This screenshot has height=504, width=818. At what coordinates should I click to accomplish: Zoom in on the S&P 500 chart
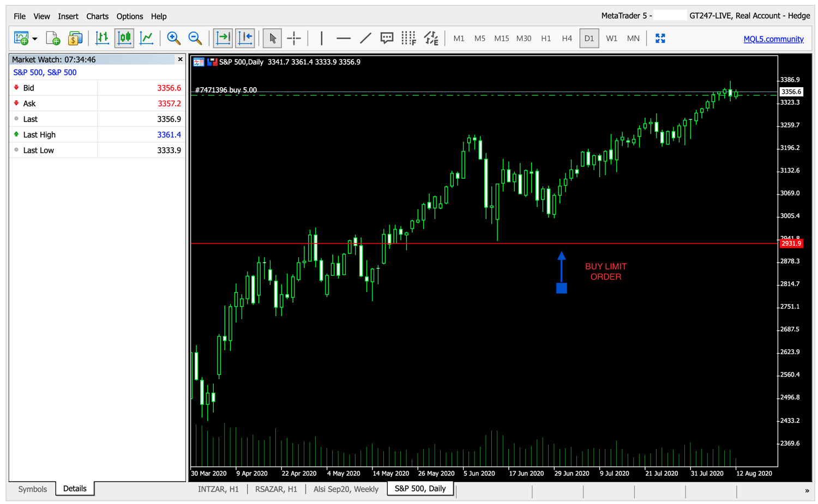click(174, 38)
